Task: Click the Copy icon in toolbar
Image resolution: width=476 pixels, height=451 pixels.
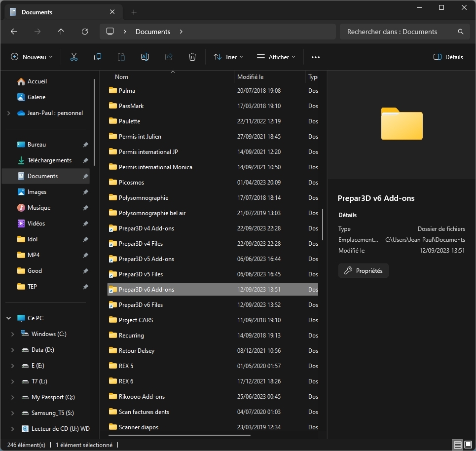Action: pos(98,57)
